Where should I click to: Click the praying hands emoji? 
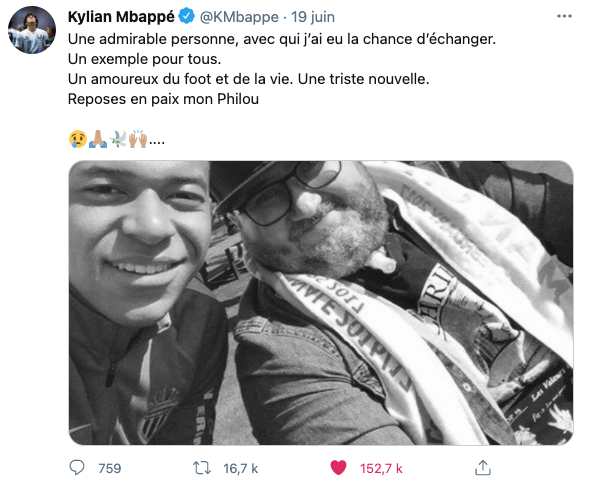tap(98, 139)
